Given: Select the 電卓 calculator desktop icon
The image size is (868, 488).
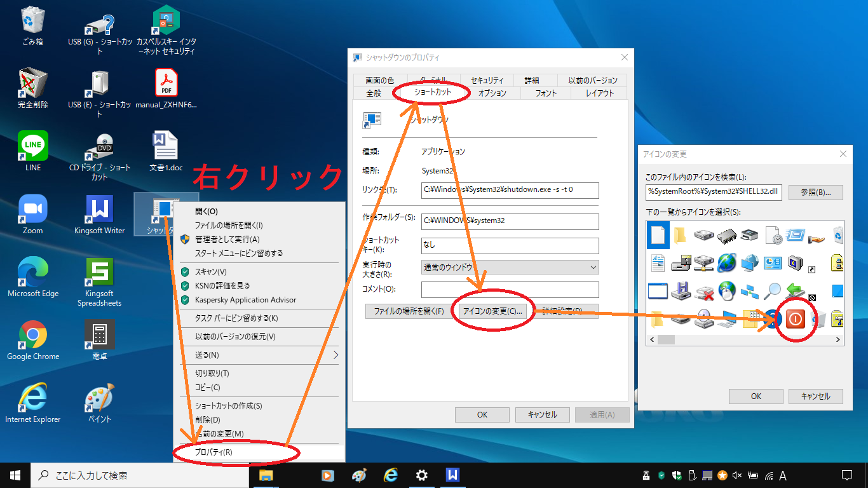Looking at the screenshot, I should coord(100,340).
